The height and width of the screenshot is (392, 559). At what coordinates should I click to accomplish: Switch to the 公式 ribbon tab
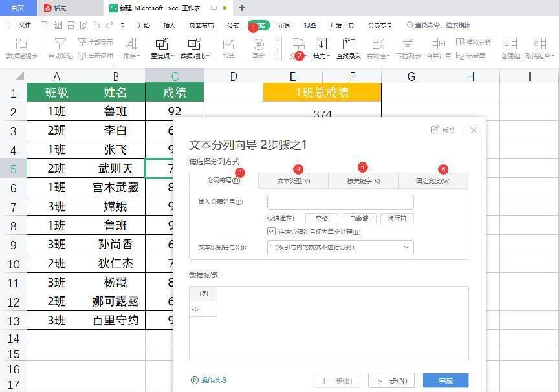click(233, 25)
